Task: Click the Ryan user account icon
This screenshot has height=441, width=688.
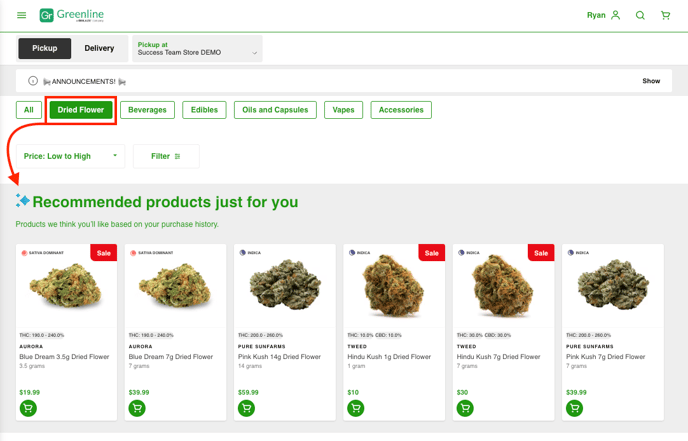Action: 616,15
